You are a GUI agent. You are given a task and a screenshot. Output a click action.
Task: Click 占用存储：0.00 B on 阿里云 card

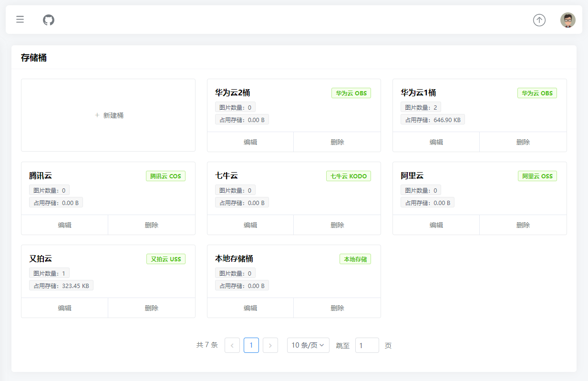coord(428,203)
